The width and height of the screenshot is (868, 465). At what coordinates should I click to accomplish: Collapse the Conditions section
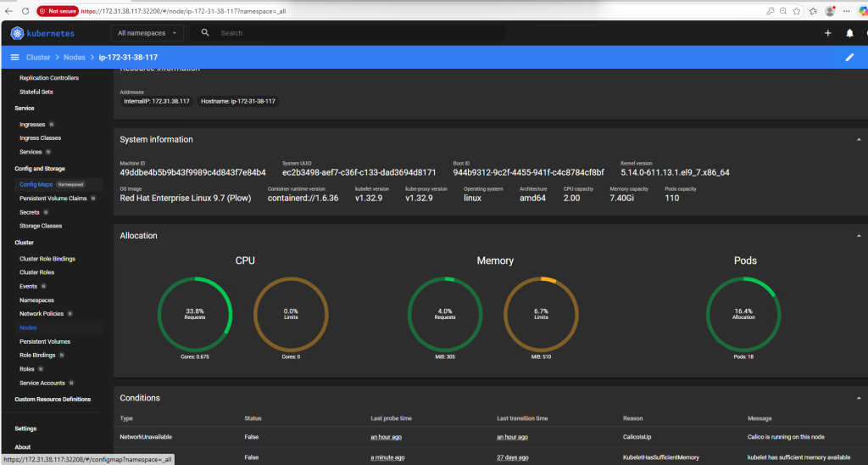coord(858,398)
